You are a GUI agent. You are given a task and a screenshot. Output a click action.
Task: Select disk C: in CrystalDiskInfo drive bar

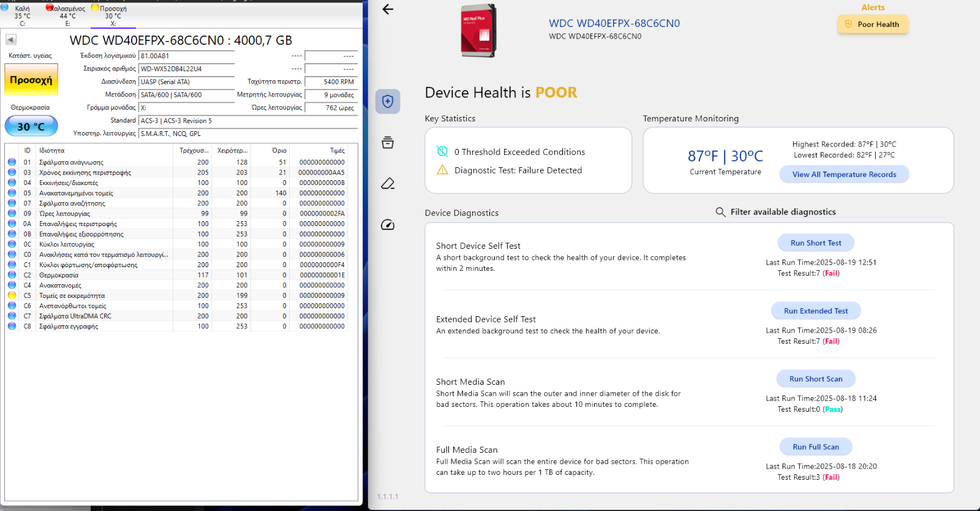click(x=23, y=16)
